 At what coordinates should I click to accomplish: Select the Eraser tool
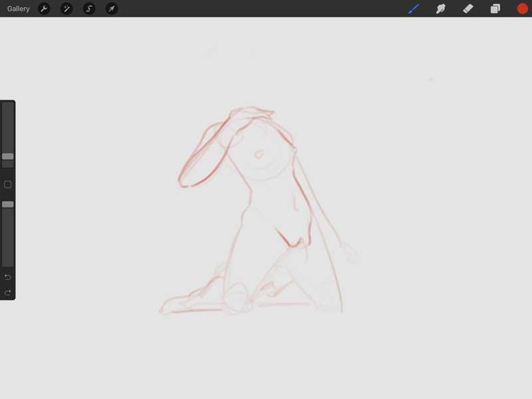[468, 9]
